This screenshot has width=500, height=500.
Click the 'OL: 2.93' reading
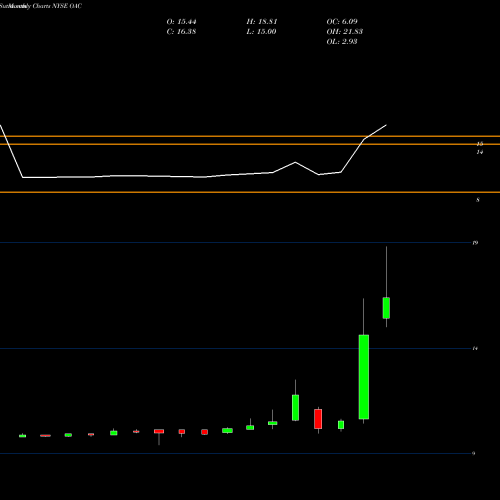pyautogui.click(x=342, y=42)
